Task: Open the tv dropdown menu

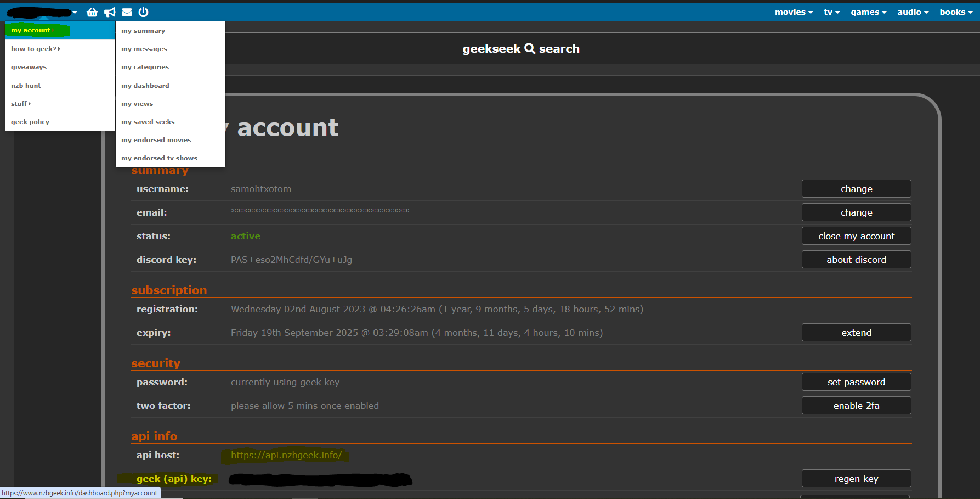Action: (831, 12)
